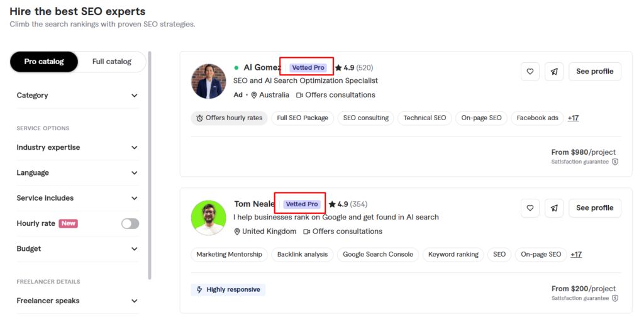This screenshot has height=317, width=644.
Task: Select the Offers hourly rates chip
Action: pyautogui.click(x=229, y=118)
